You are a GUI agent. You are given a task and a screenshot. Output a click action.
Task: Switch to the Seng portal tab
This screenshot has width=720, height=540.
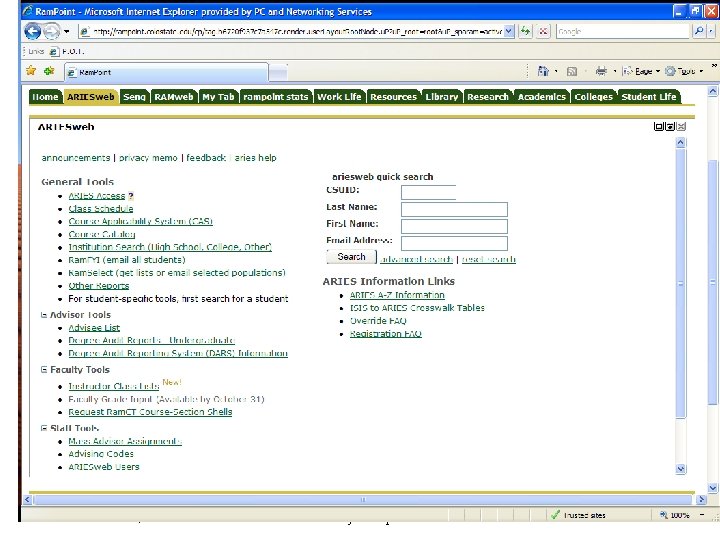(x=134, y=96)
